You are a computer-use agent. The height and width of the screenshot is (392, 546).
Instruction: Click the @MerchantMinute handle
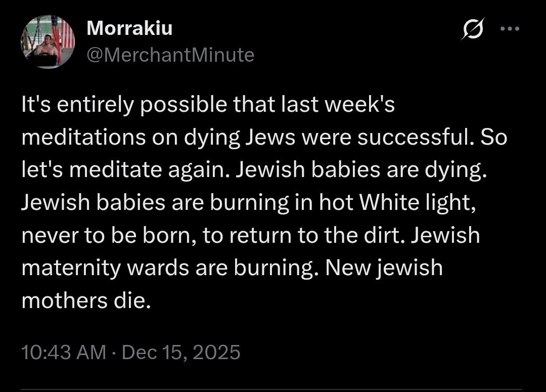coord(171,55)
